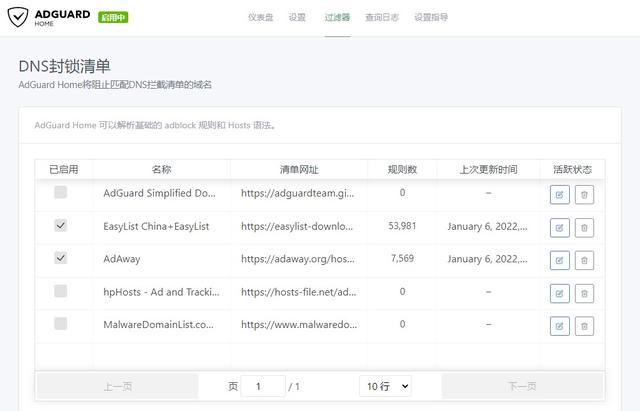Uncheck the EasyList China+EasyList checkbox
Image resolution: width=640 pixels, height=411 pixels.
60,225
